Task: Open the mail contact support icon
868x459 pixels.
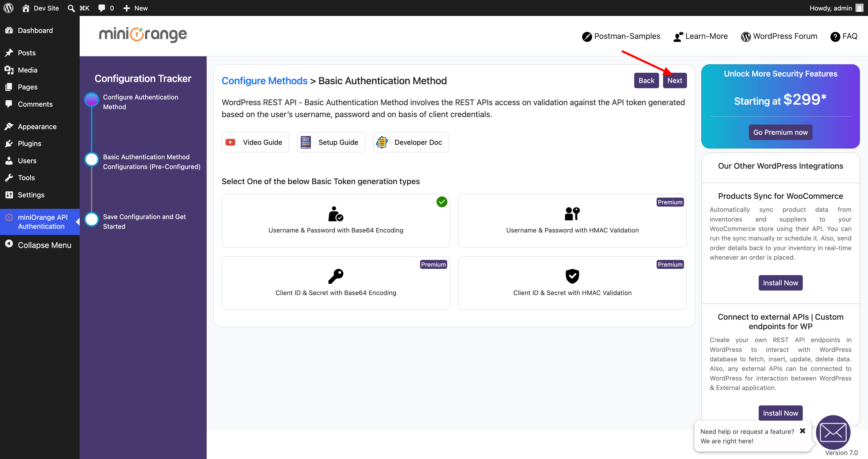Action: coord(833,432)
